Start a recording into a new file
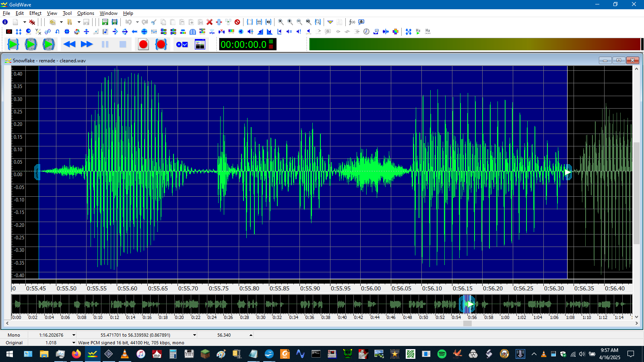The image size is (644, 362). (x=143, y=44)
